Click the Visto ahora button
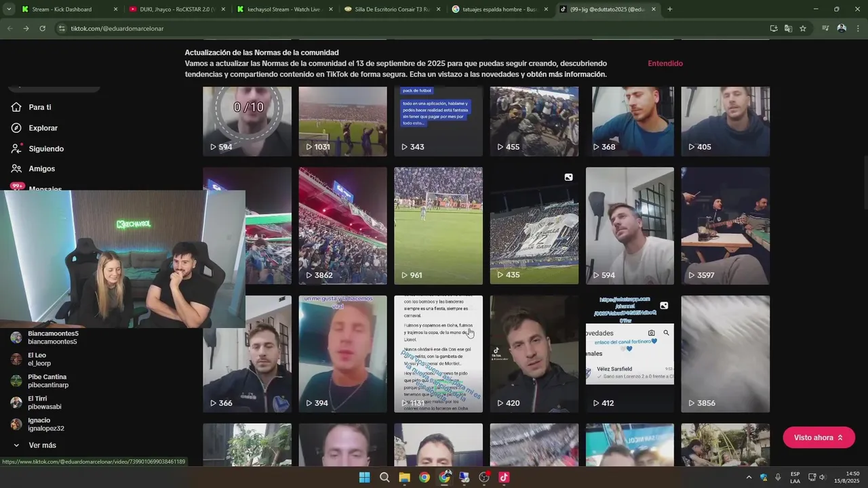Viewport: 868px width, 488px height. pyautogui.click(x=818, y=438)
